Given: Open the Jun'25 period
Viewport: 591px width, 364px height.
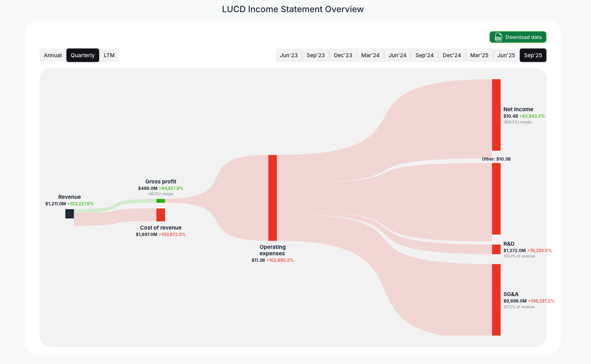Looking at the screenshot, I should point(506,55).
